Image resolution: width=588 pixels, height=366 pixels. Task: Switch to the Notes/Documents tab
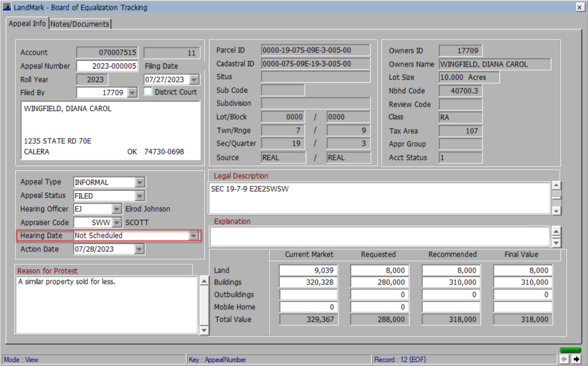(80, 24)
